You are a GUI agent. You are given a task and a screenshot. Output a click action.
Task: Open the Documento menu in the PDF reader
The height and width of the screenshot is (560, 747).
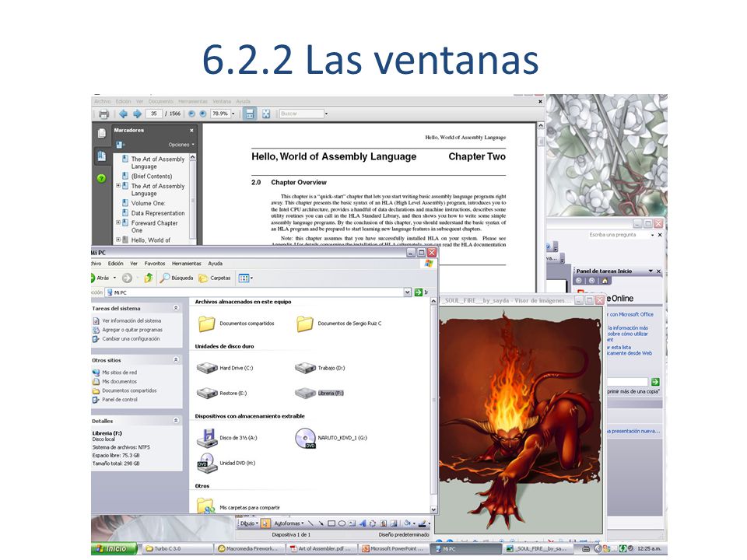(x=161, y=101)
